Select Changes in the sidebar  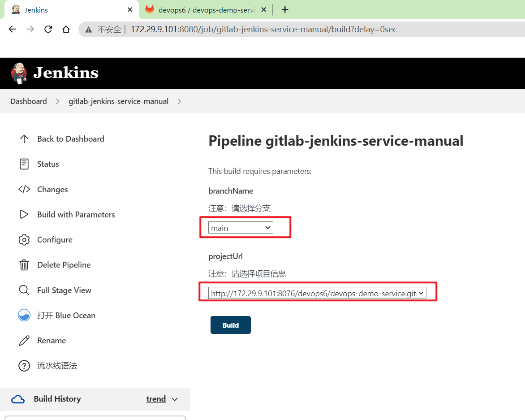[x=52, y=190]
